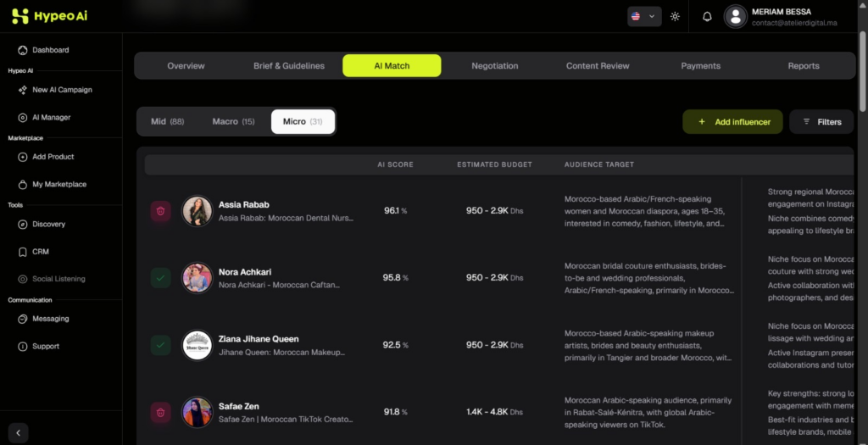Select the Macro (15) influencer tier
This screenshot has height=445, width=868.
point(234,122)
